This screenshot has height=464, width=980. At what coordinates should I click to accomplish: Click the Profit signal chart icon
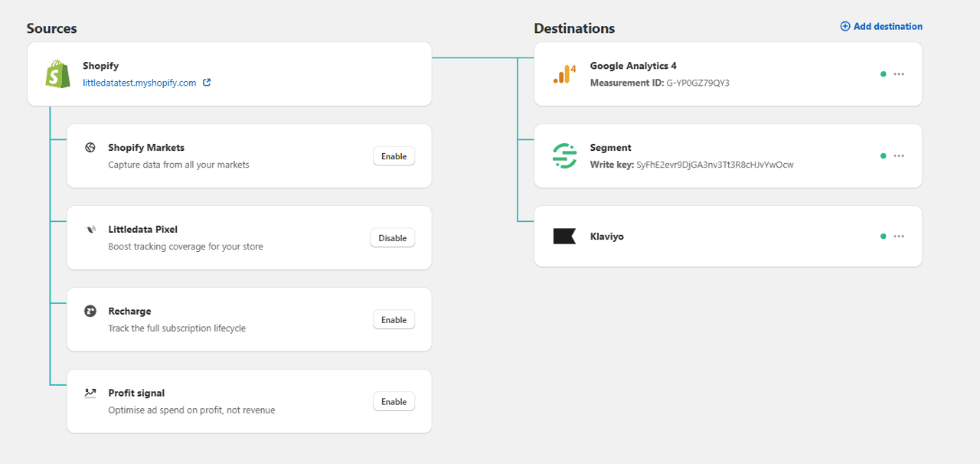(x=90, y=393)
